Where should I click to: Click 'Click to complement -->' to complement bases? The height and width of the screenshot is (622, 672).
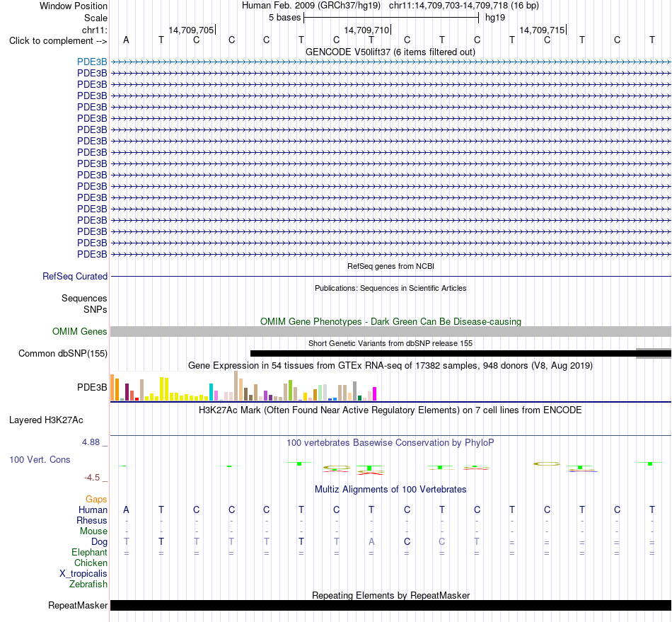click(58, 41)
